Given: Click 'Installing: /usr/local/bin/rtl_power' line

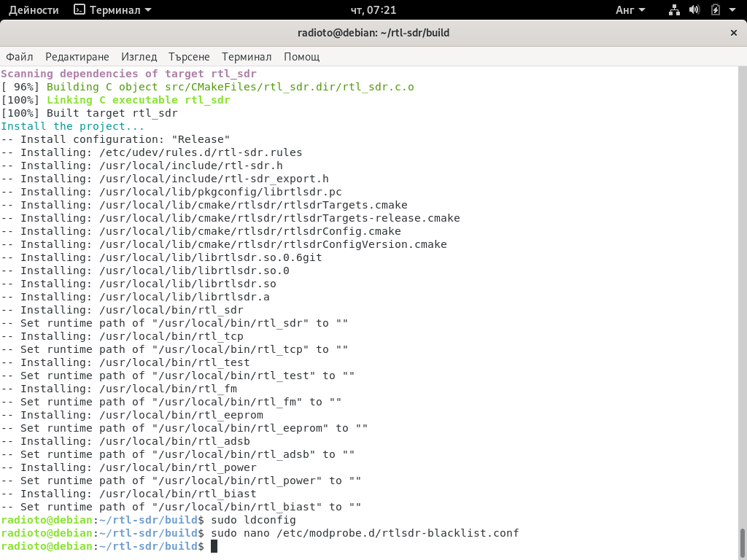Looking at the screenshot, I should pos(128,467).
